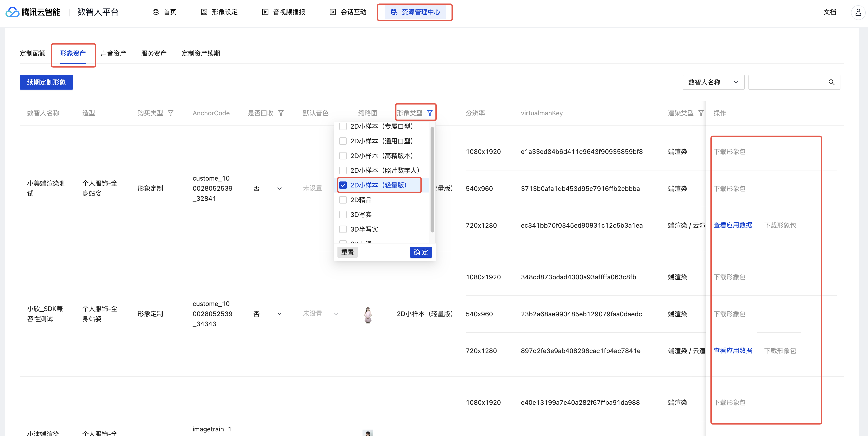Expand 是否回收 dropdown for 小美端渲染测试
This screenshot has width=868, height=436.
point(279,189)
